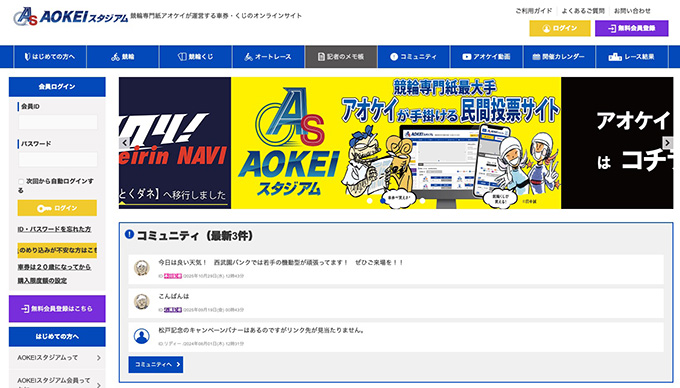
Task: Select the last carousel dot
Action: (x=422, y=201)
